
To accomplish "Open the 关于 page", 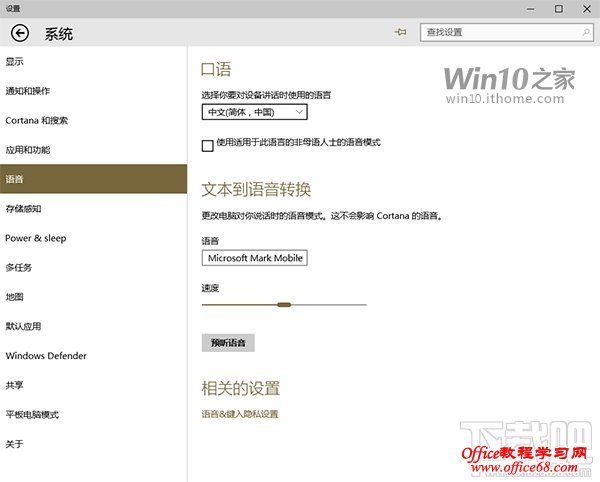I will coord(93,444).
